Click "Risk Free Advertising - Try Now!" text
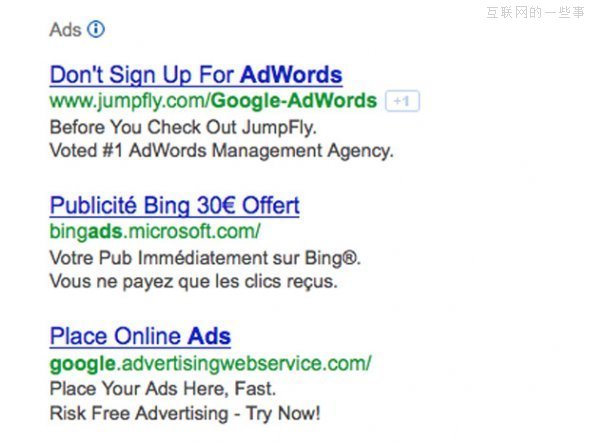The height and width of the screenshot is (443, 590). point(185,413)
